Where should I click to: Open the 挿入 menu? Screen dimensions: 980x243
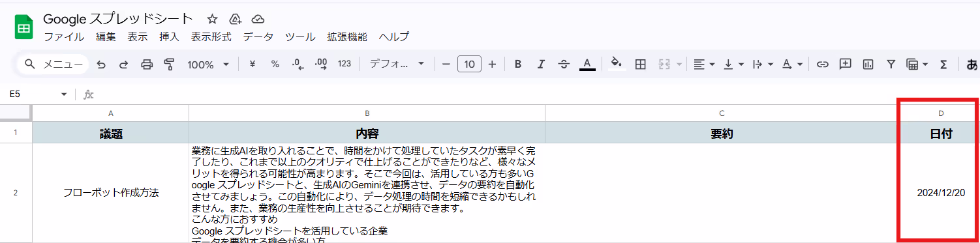[x=169, y=37]
